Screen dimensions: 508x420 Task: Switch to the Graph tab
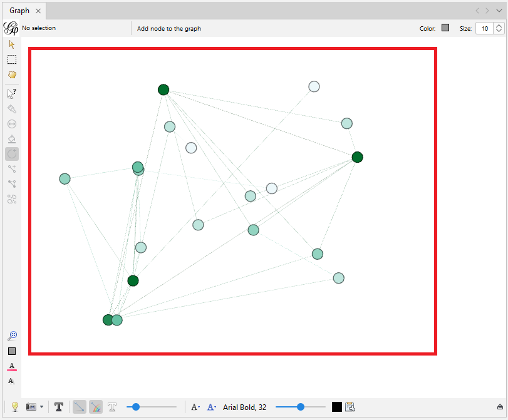(x=19, y=11)
